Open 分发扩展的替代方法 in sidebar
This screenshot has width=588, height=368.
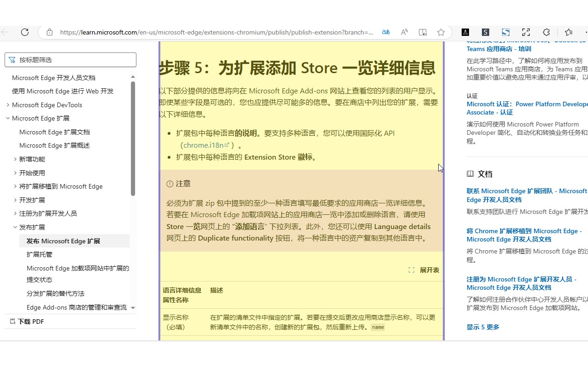[x=56, y=293]
